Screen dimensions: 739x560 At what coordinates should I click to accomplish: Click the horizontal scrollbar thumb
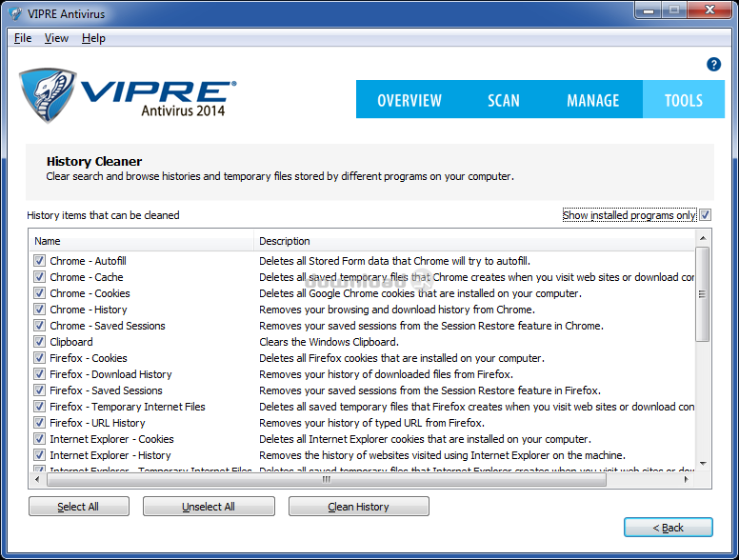point(327,479)
